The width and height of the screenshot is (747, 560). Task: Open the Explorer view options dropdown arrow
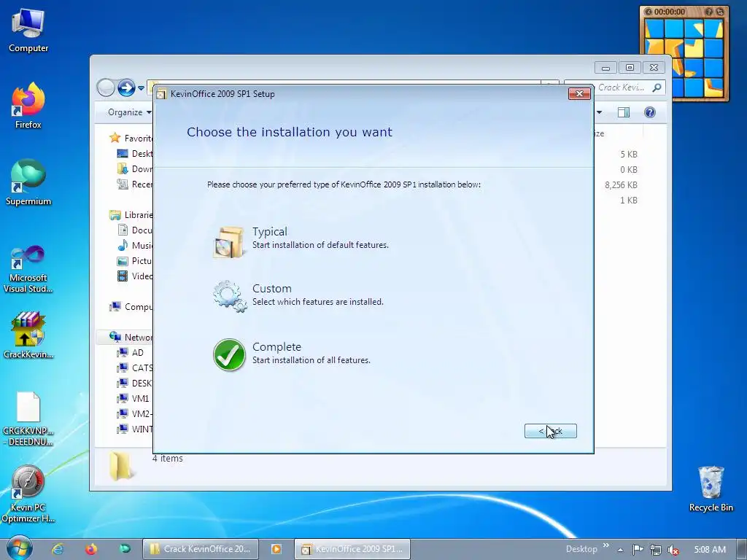click(x=600, y=112)
